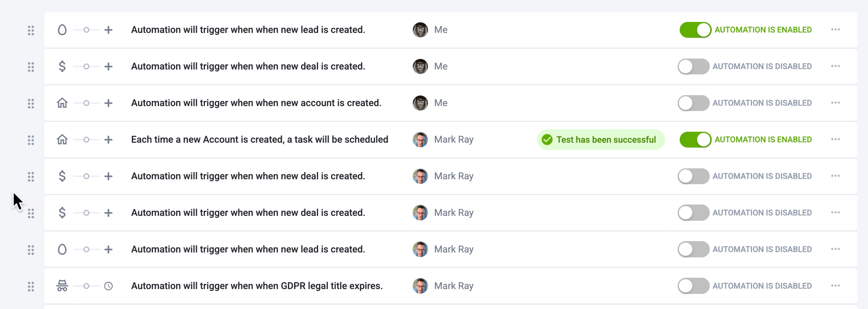
Task: Click clock icon in GDPR automation row
Action: tap(108, 286)
